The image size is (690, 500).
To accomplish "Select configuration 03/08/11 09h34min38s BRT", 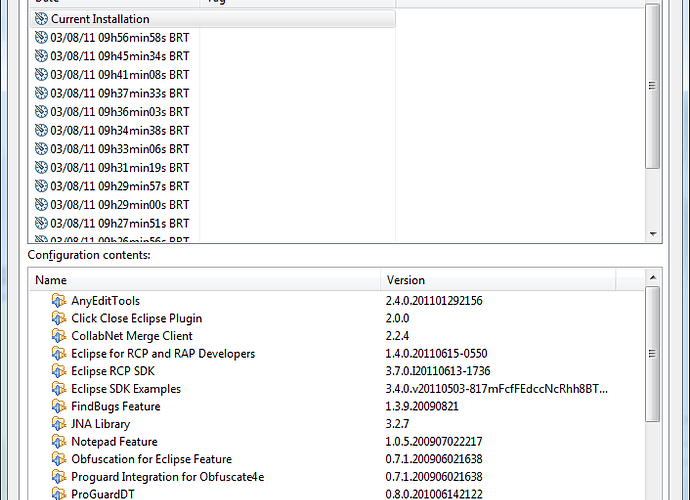I will point(120,130).
